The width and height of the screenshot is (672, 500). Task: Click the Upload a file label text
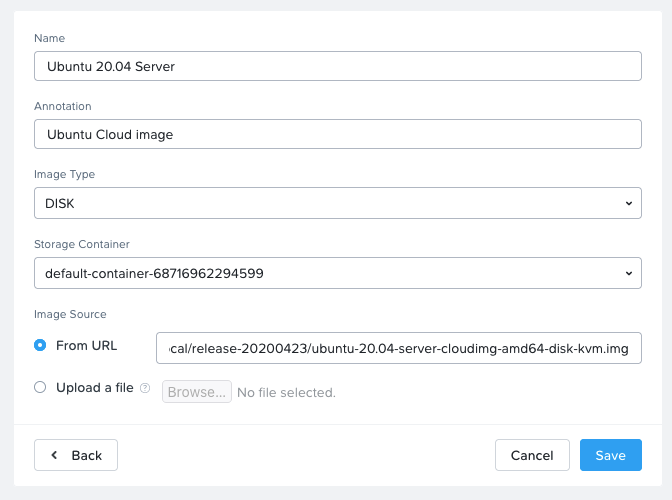point(95,388)
